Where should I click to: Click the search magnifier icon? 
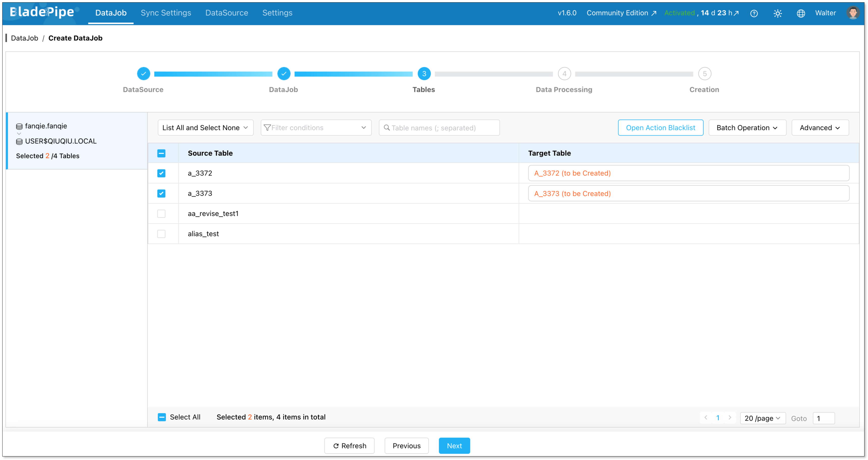(x=387, y=127)
